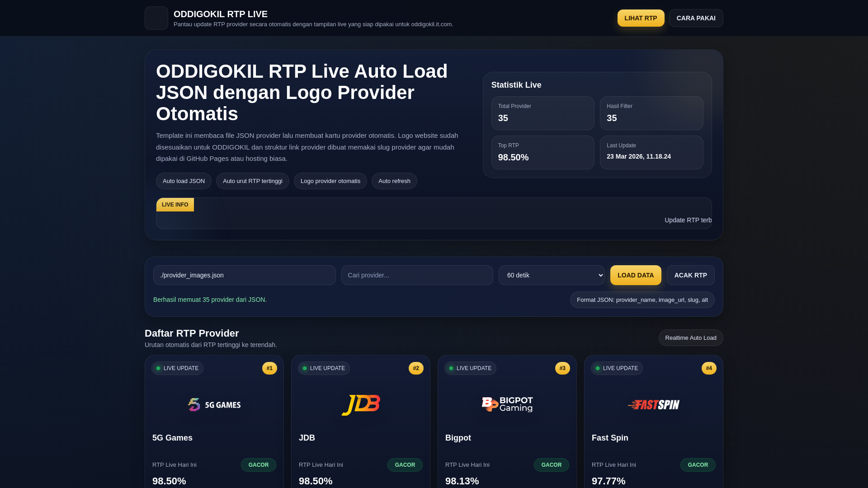
Task: Click the #1 rank badge
Action: tap(269, 368)
